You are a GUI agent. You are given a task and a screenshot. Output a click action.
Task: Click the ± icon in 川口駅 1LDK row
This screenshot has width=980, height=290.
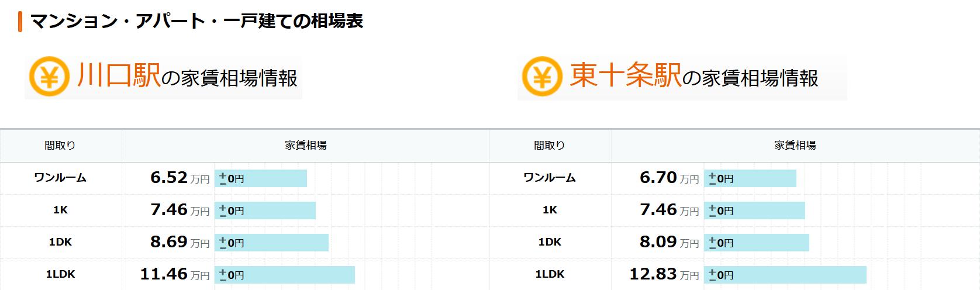click(x=223, y=275)
